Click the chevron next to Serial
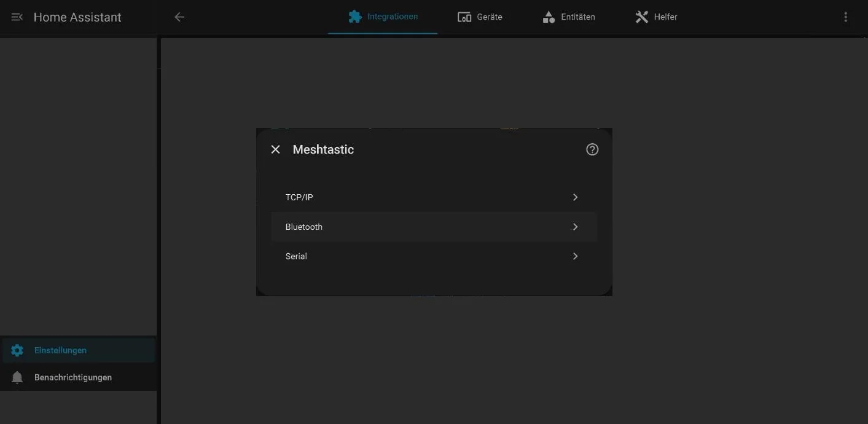Screen dimensions: 868x424 [x=576, y=256]
